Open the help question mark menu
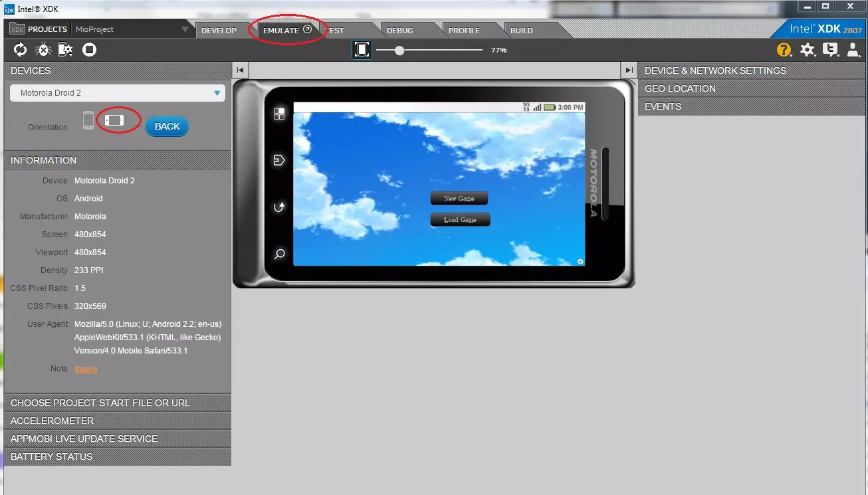868x495 pixels. click(x=784, y=50)
